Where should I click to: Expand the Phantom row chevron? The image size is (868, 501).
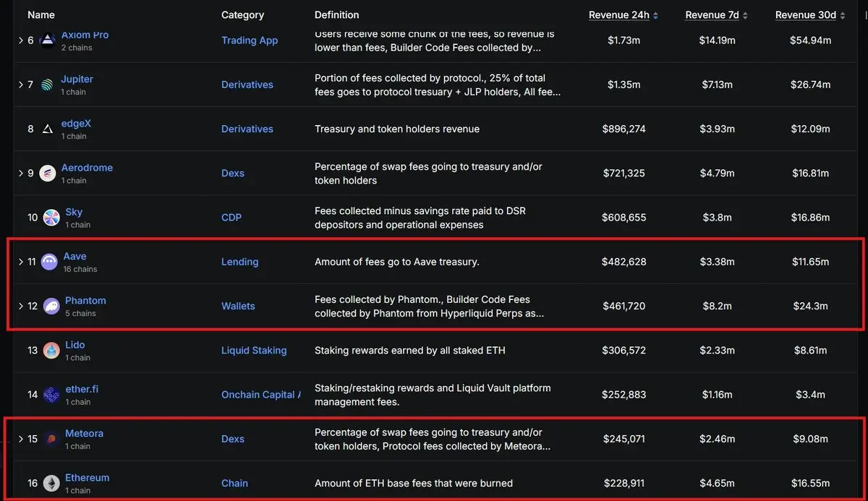pyautogui.click(x=21, y=307)
